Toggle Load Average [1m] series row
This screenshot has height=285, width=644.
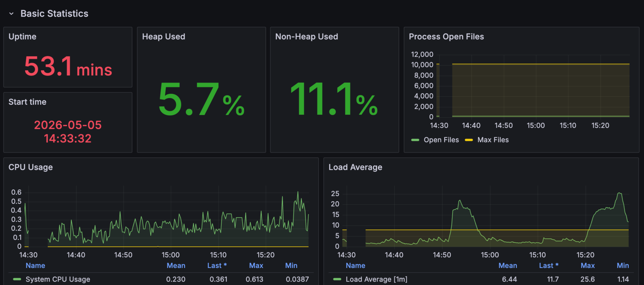(376, 279)
